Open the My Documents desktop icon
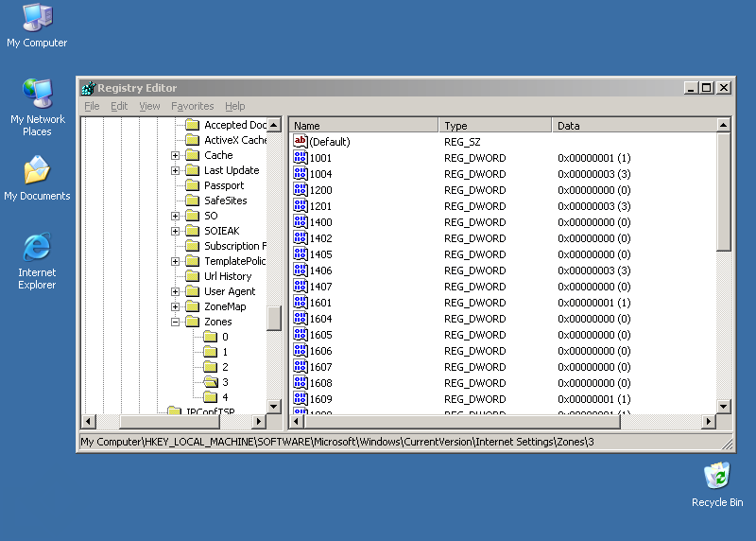The image size is (756, 541). pyautogui.click(x=37, y=178)
